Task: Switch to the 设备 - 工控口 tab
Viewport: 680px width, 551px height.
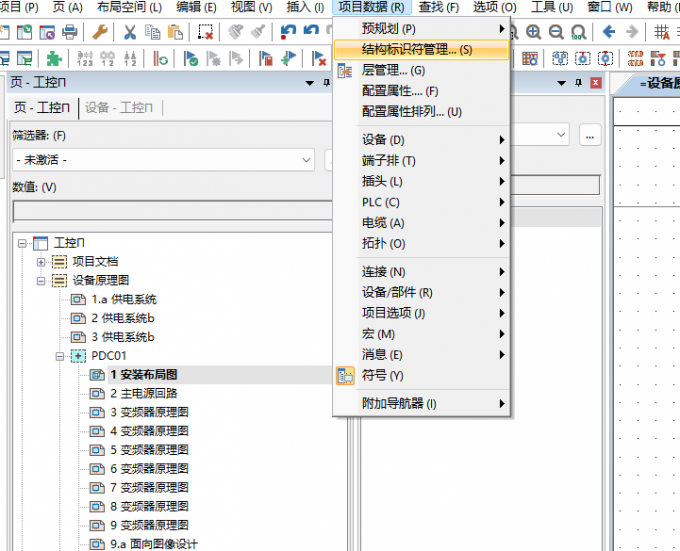Action: click(119, 107)
